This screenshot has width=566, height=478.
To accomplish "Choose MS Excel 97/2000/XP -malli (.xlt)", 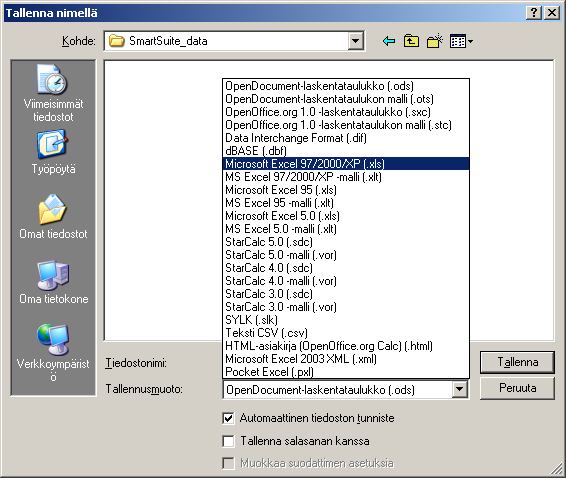I will coord(346,177).
